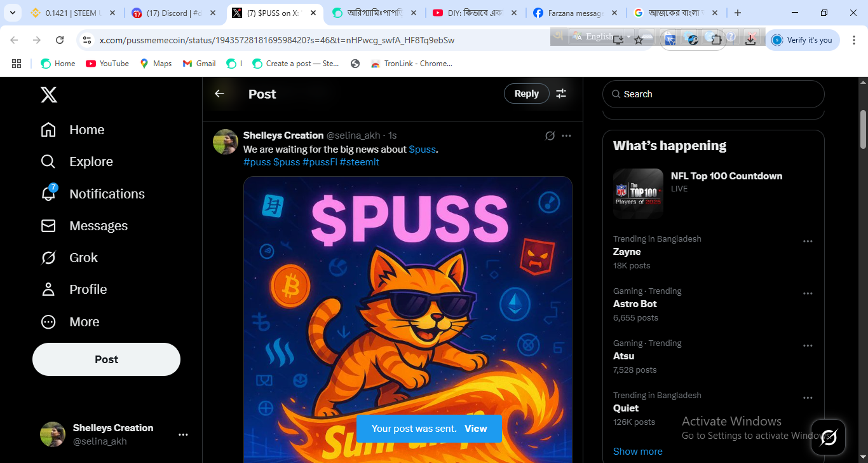Open the floating Grok button at bottom right

coord(828,437)
